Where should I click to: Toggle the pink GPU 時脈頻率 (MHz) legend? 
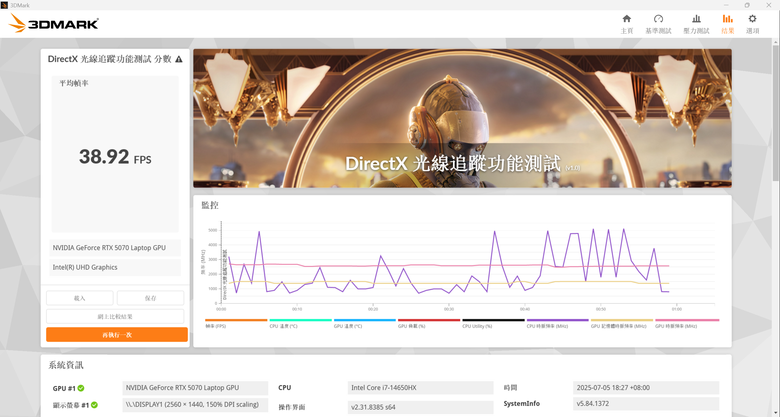687,324
